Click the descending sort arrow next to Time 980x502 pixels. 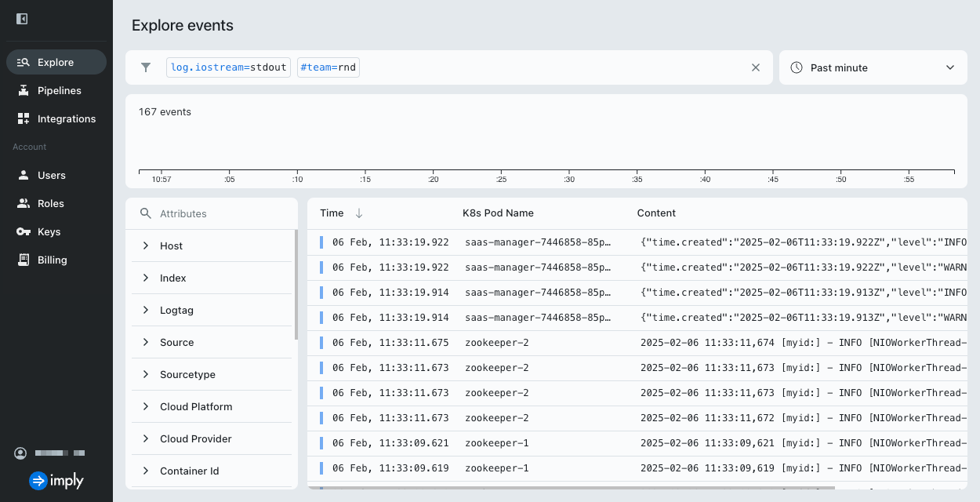click(x=359, y=213)
